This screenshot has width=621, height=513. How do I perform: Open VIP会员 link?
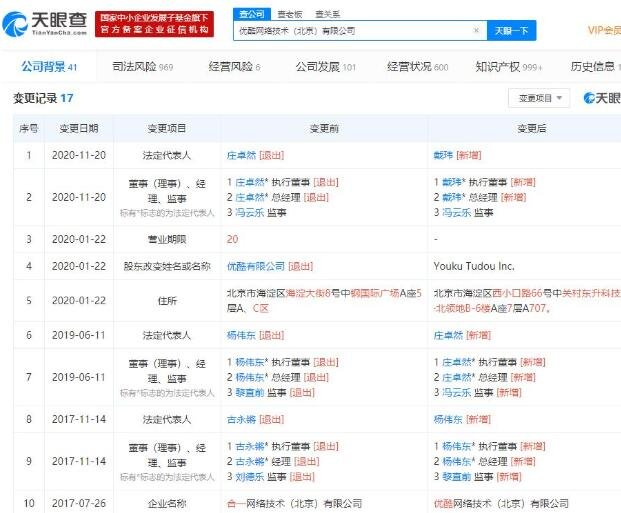click(x=604, y=31)
